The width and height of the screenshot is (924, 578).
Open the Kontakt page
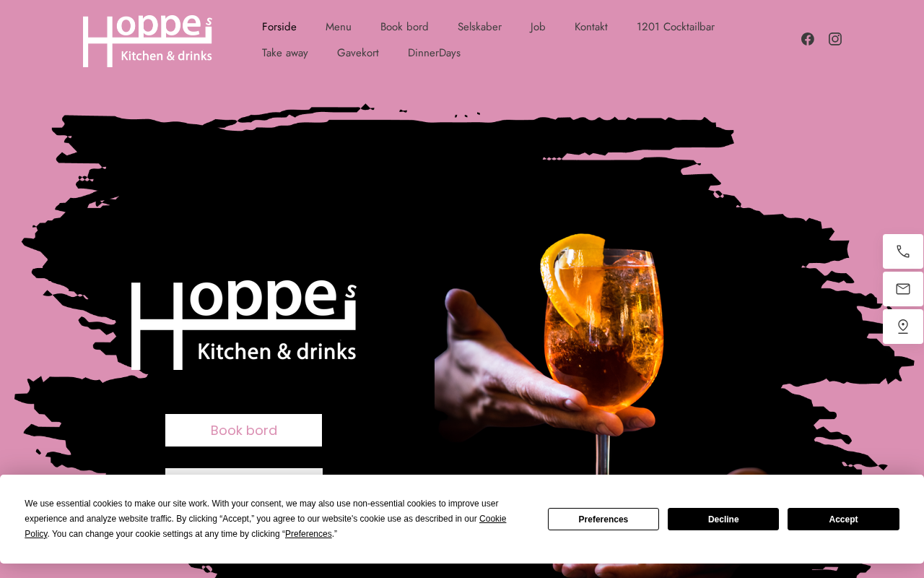tap(591, 27)
